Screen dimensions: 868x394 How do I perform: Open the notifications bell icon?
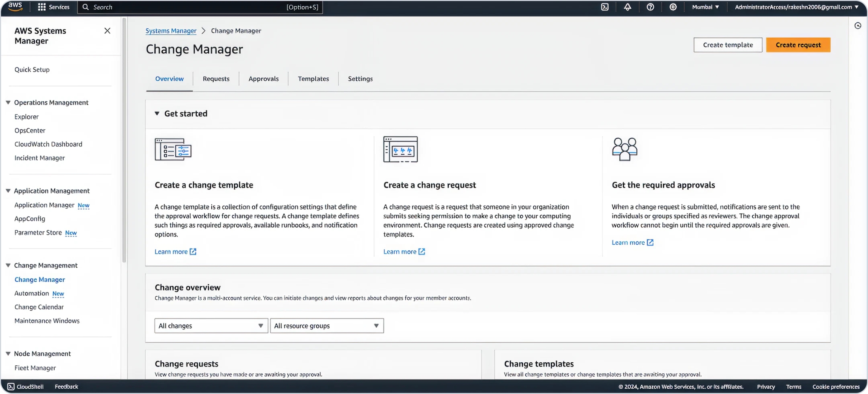coord(627,7)
